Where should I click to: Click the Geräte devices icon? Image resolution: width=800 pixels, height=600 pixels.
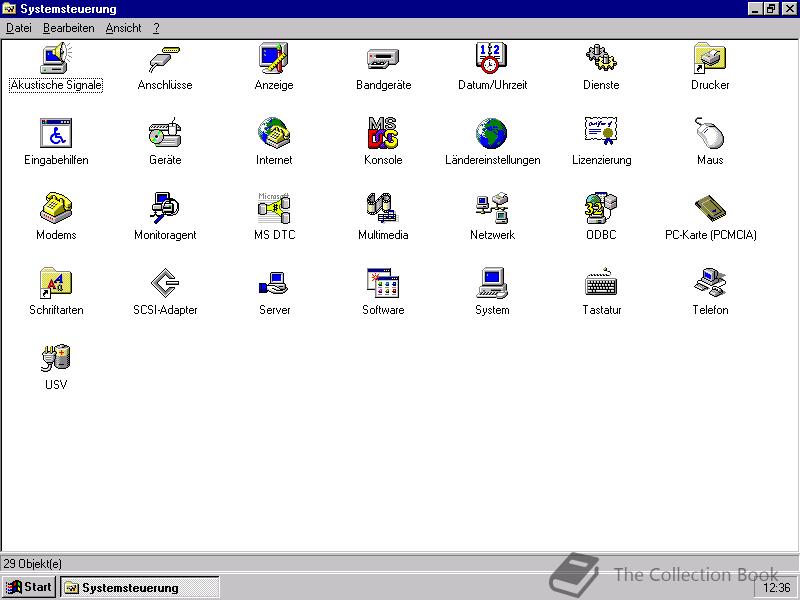click(x=165, y=133)
